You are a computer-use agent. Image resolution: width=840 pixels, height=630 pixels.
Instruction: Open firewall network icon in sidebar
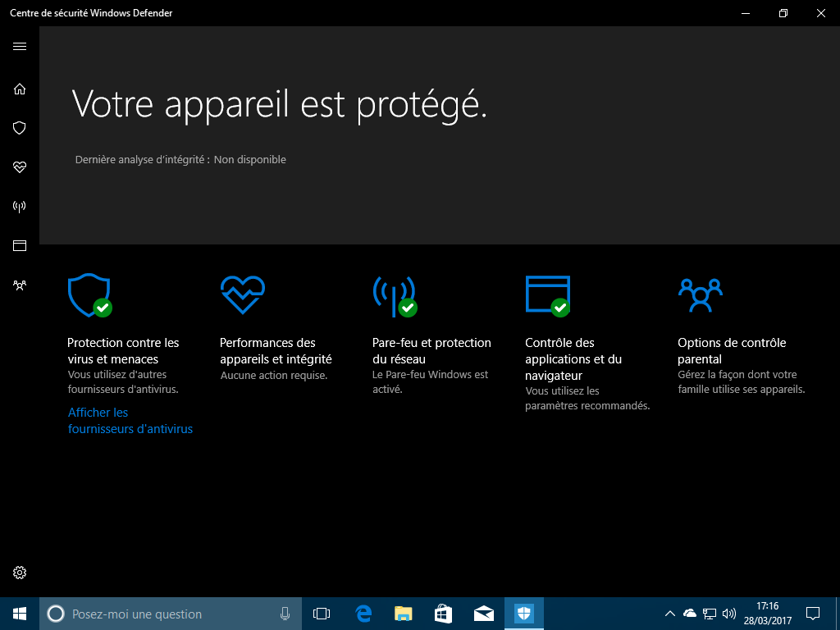[20, 207]
